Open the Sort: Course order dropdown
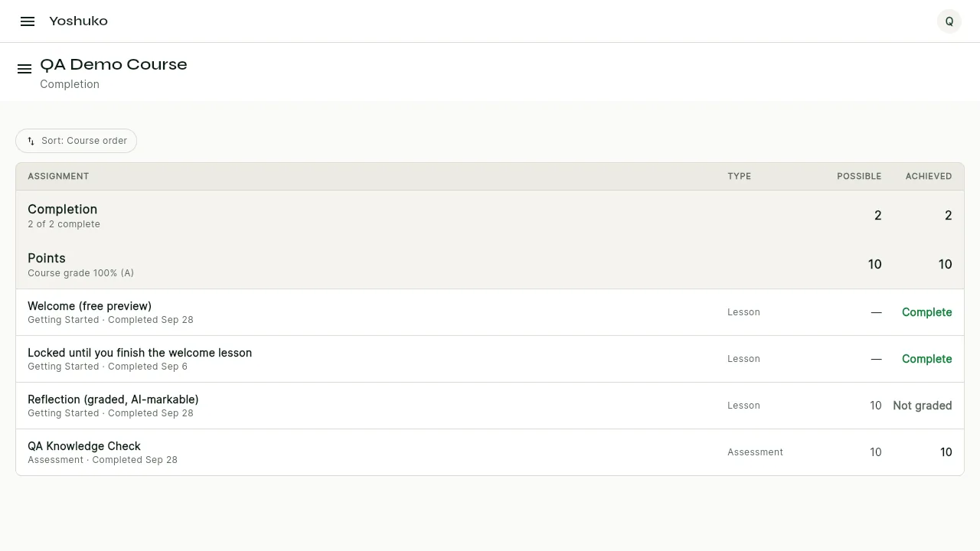Screen dimensions: 980x551 point(76,141)
